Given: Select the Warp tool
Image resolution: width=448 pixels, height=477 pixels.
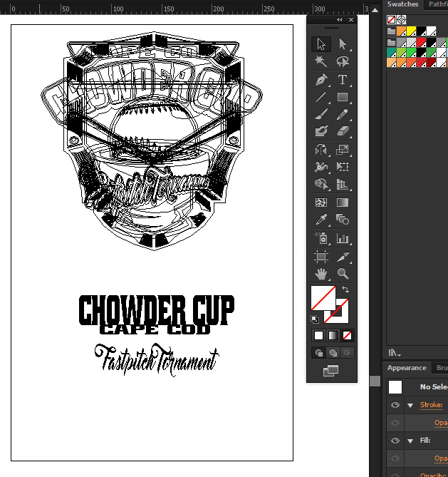Looking at the screenshot, I should (321, 167).
